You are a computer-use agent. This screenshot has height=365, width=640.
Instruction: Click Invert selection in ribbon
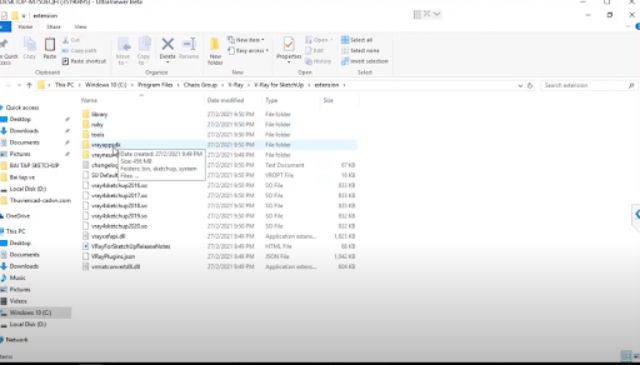coord(364,61)
